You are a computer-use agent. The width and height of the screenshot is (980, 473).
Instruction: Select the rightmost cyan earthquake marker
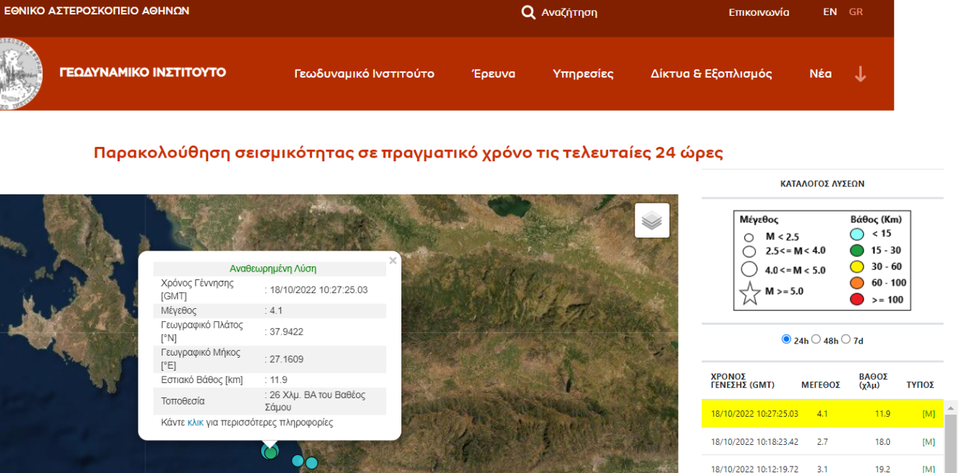311,463
